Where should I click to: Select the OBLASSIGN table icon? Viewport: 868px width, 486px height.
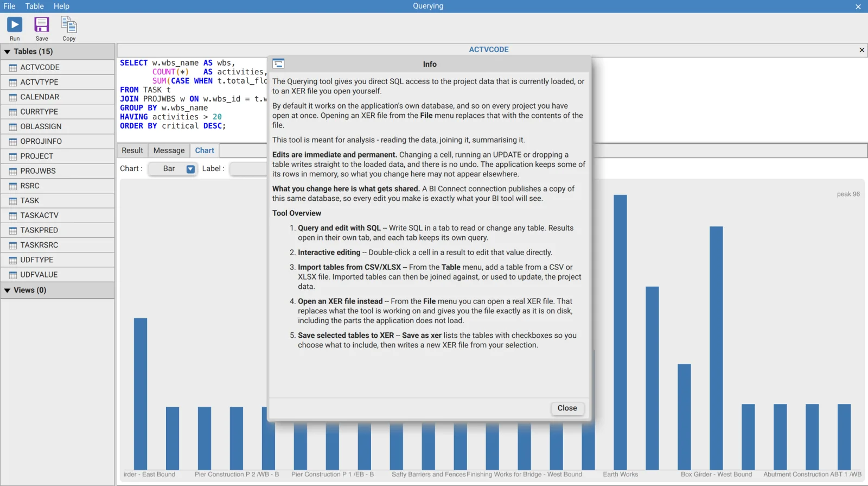coord(13,127)
